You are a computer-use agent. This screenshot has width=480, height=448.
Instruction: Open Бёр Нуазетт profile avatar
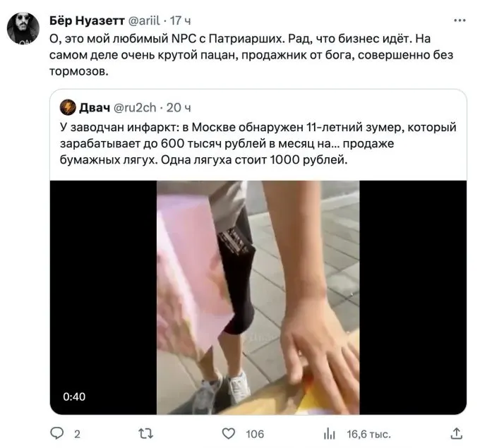tap(23, 28)
